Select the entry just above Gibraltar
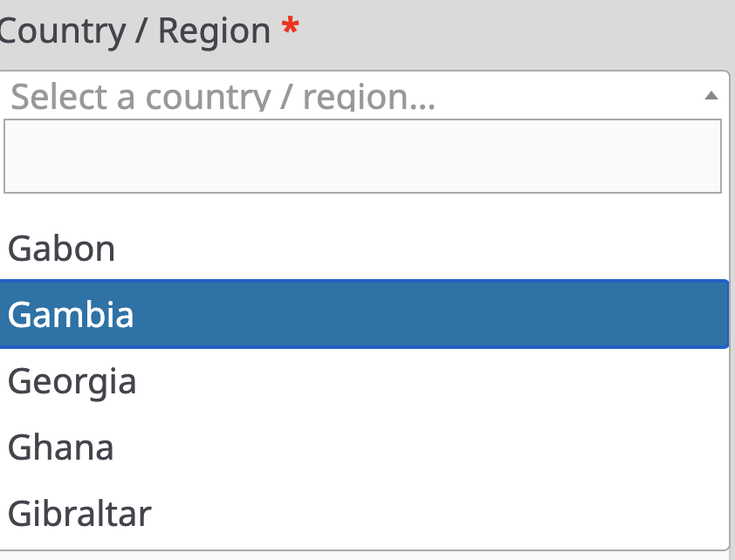This screenshot has height=560, width=735. pos(61,447)
